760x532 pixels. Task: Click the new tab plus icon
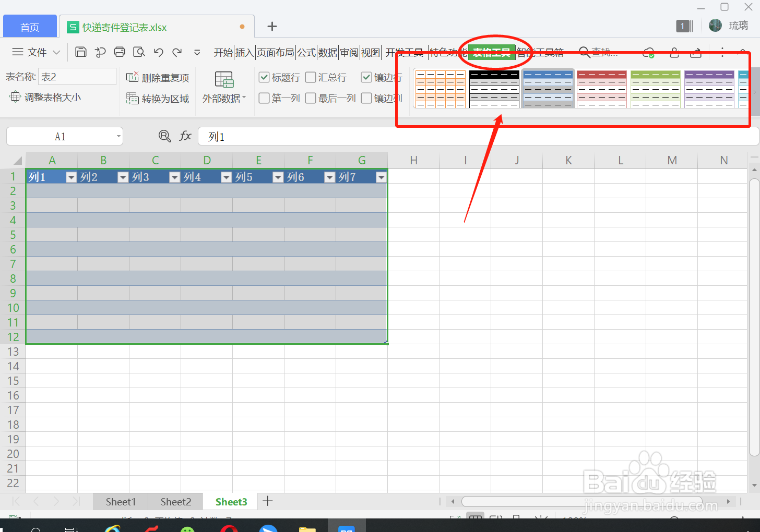coord(272,27)
